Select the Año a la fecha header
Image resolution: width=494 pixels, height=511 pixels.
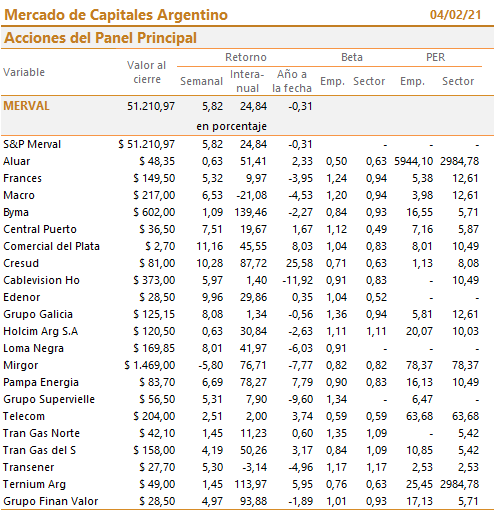tap(292, 81)
